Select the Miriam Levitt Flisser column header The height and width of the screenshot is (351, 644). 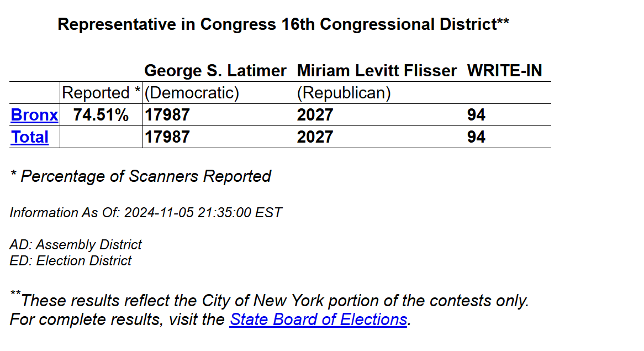[377, 71]
